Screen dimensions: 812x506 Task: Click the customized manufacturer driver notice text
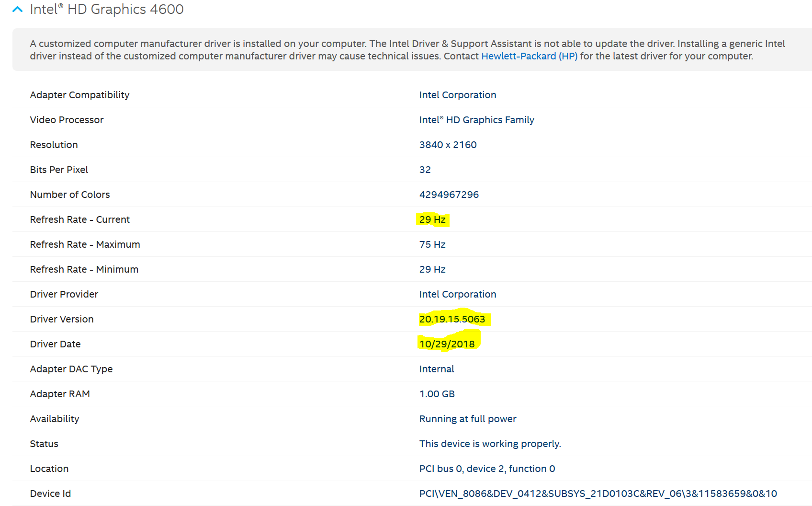pos(407,50)
